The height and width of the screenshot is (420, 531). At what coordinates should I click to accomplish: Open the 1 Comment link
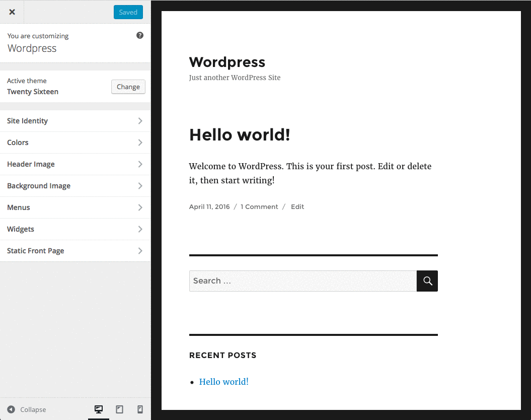pos(259,206)
